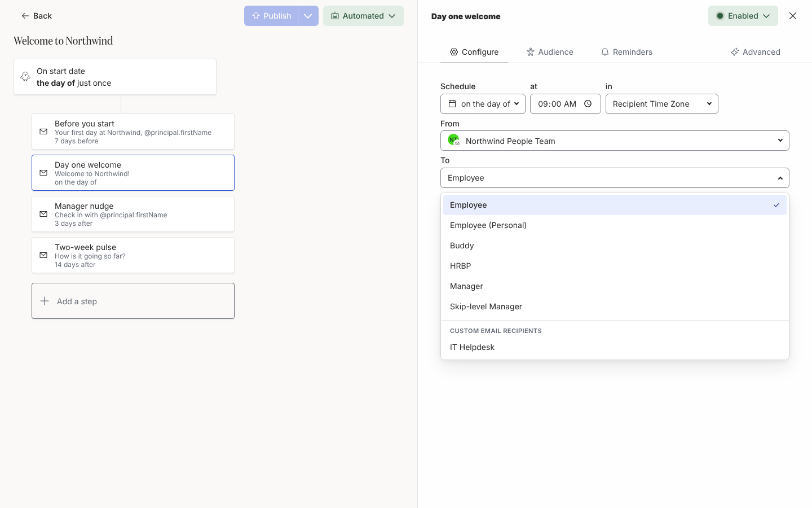Select Buddy from the recipient list
The width and height of the screenshot is (812, 508).
pyautogui.click(x=615, y=246)
